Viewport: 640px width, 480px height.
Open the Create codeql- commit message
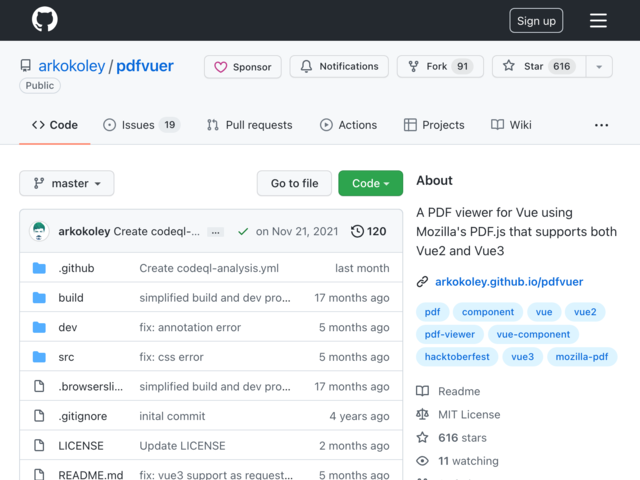pyautogui.click(x=157, y=231)
